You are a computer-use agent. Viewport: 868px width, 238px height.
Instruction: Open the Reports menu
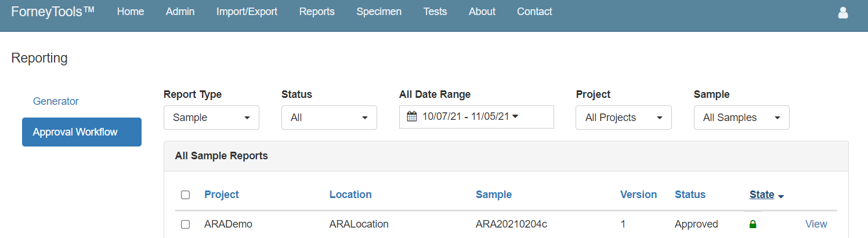click(x=317, y=12)
